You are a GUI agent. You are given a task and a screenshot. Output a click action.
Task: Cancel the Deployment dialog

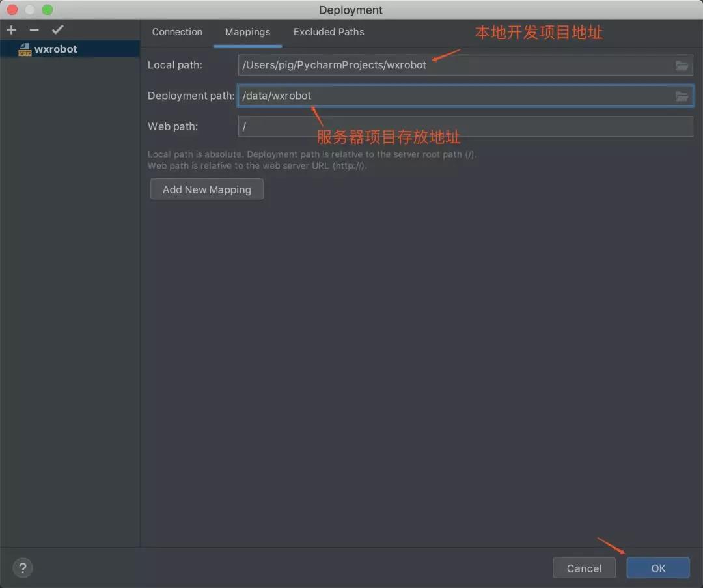[x=584, y=568]
